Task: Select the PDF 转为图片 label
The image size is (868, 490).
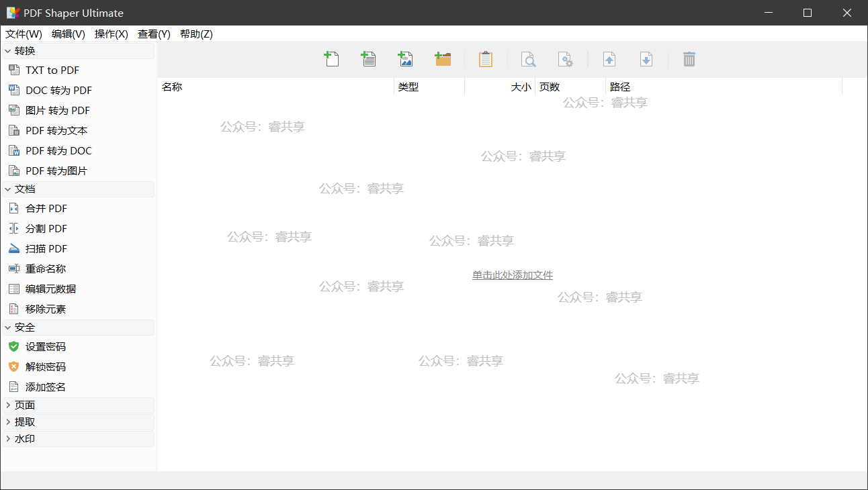Action: point(56,171)
